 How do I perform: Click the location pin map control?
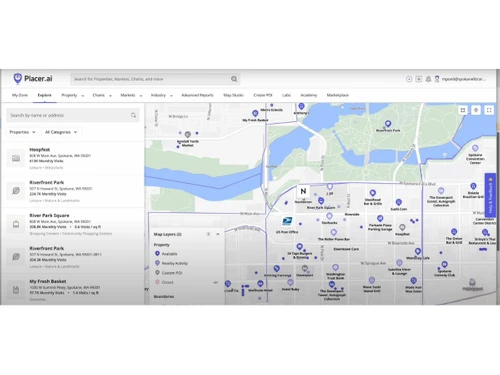click(476, 110)
